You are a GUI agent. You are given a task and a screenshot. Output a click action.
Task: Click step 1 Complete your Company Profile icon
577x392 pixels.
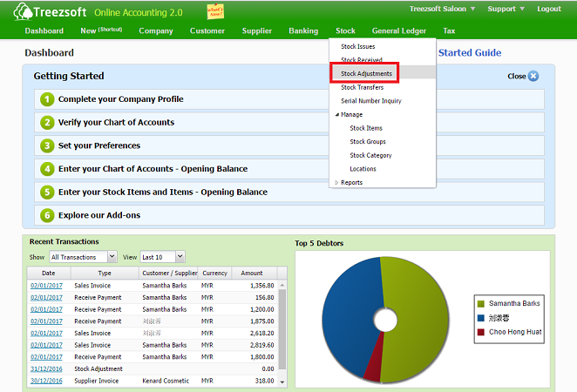click(x=47, y=99)
